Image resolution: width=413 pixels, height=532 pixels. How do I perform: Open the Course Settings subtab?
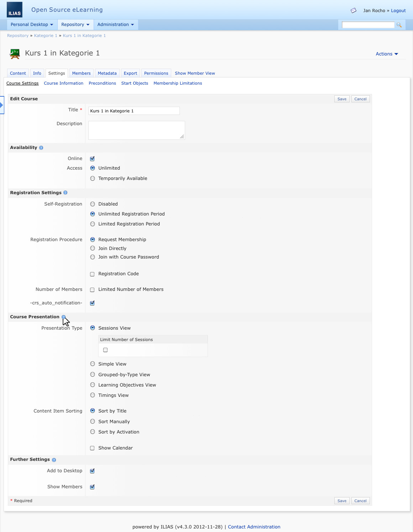22,83
